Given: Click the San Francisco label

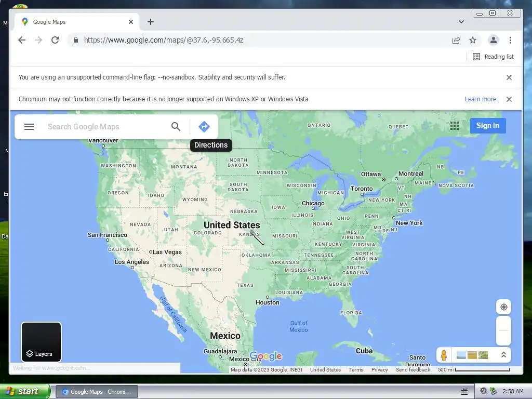Looking at the screenshot, I should (x=107, y=235).
